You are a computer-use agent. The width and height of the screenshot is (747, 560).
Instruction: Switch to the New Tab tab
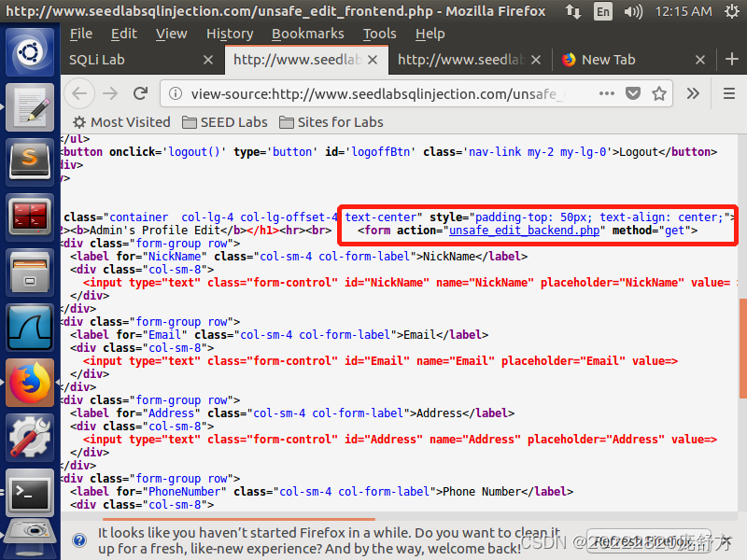pos(634,60)
